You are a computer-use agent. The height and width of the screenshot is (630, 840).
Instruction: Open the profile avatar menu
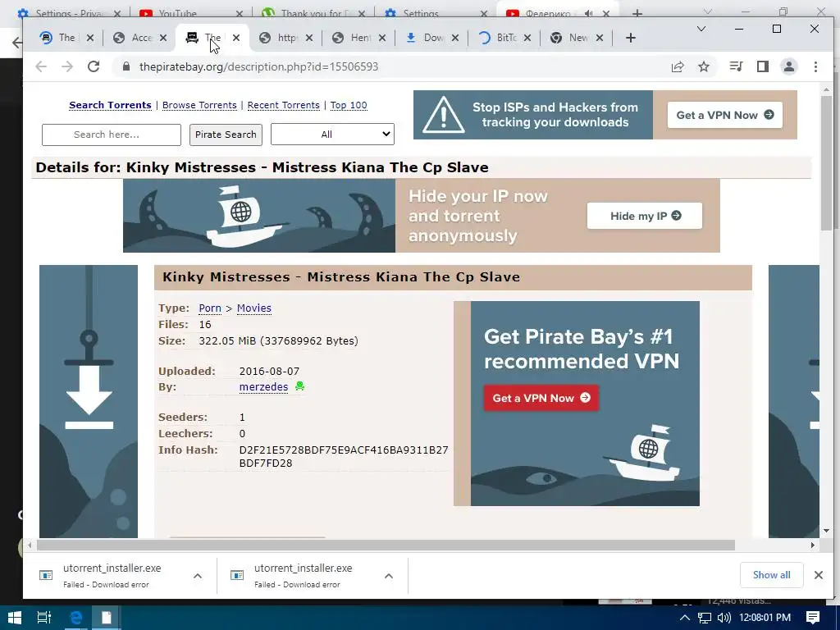tap(789, 66)
